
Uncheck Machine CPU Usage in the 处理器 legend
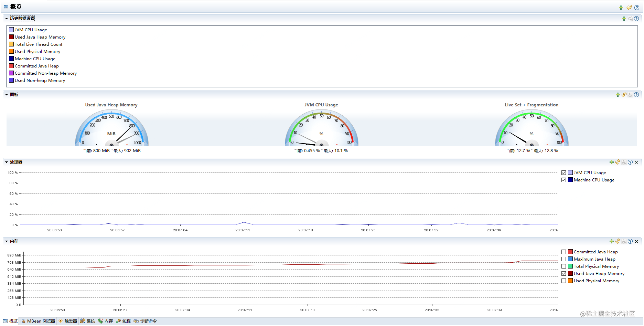pyautogui.click(x=563, y=180)
